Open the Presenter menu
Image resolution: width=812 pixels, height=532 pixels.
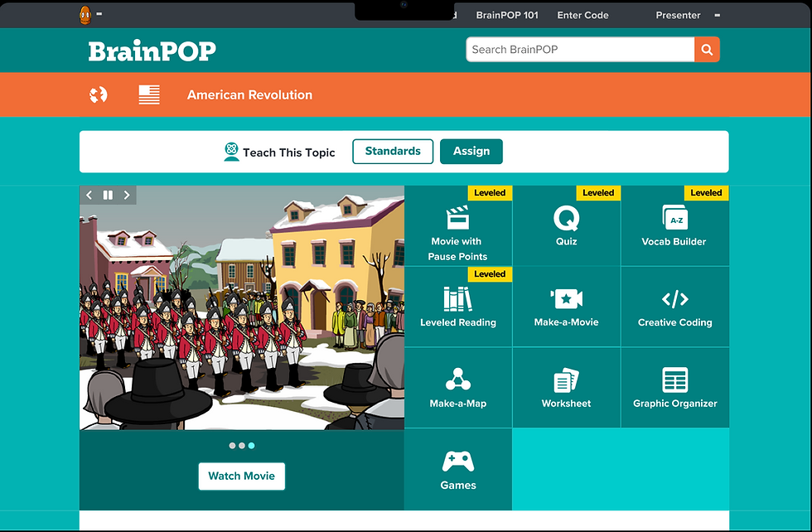coord(678,15)
